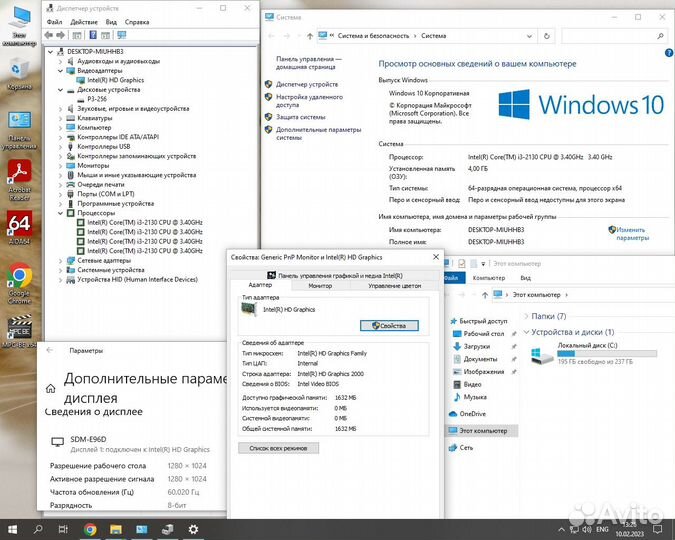Open Справка menu in Device Manager
The width and height of the screenshot is (675, 540).
point(137,22)
